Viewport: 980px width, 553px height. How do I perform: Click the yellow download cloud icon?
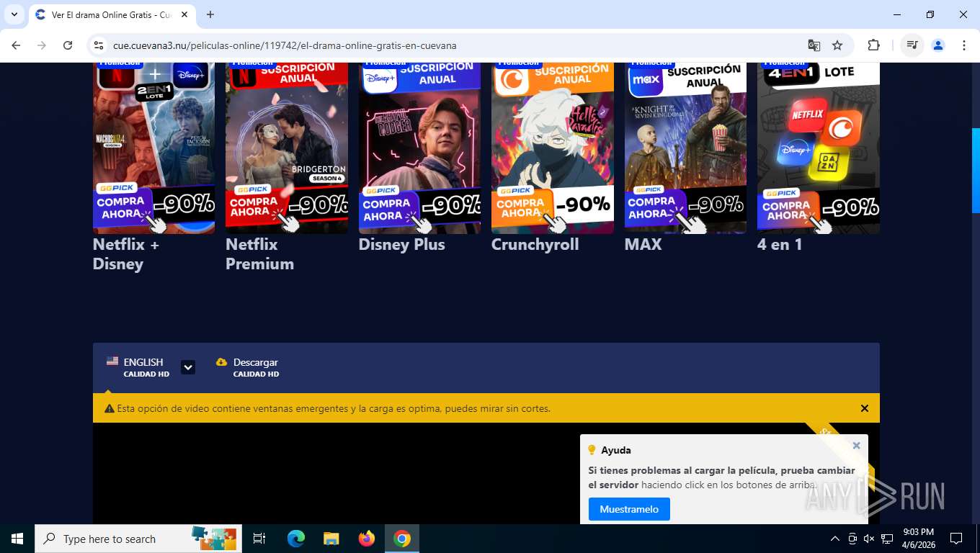tap(221, 362)
